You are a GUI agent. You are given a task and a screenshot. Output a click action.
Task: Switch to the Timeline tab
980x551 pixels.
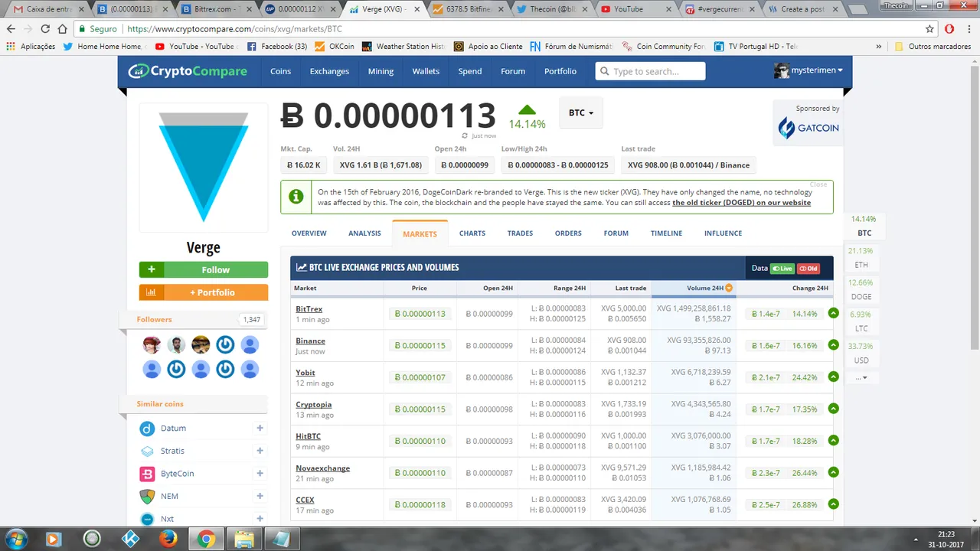[666, 233]
